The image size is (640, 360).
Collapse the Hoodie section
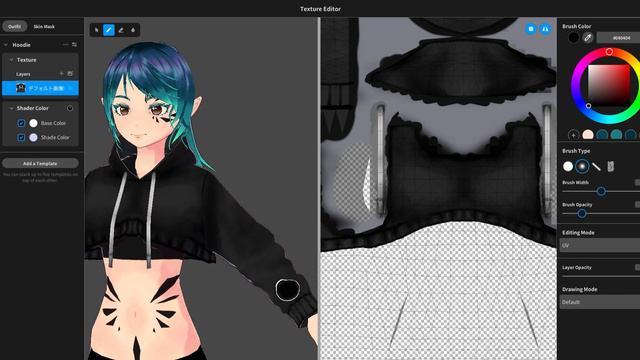coord(6,45)
